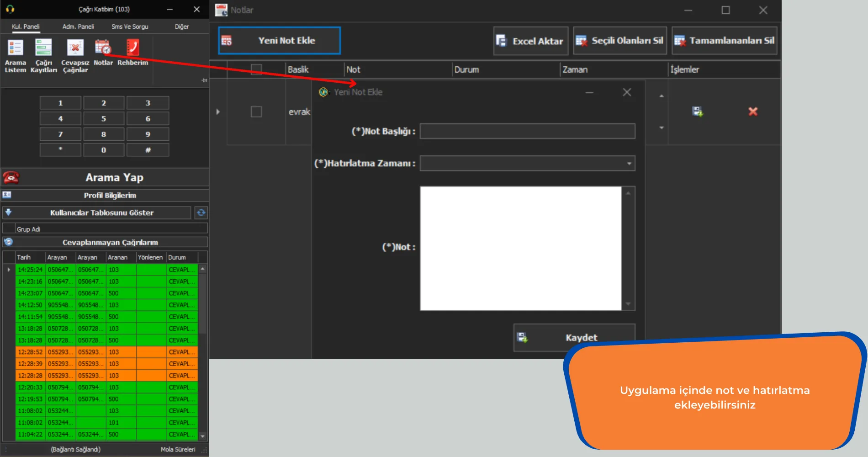Refresh the users table with refresh icon

[x=201, y=213]
